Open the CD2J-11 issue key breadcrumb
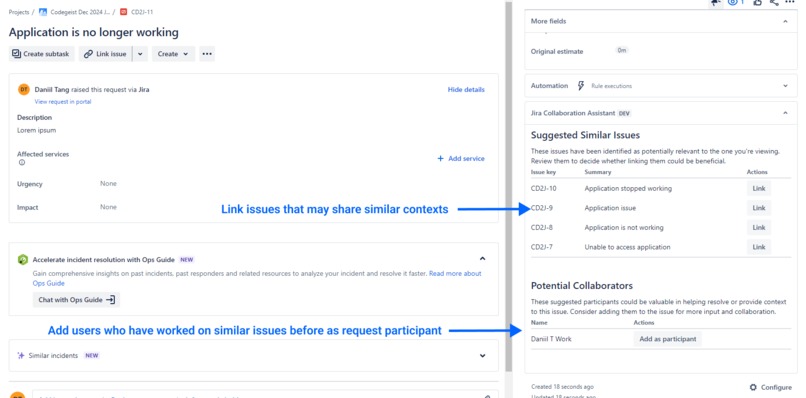Screen dimensions: 806x398 142,12
